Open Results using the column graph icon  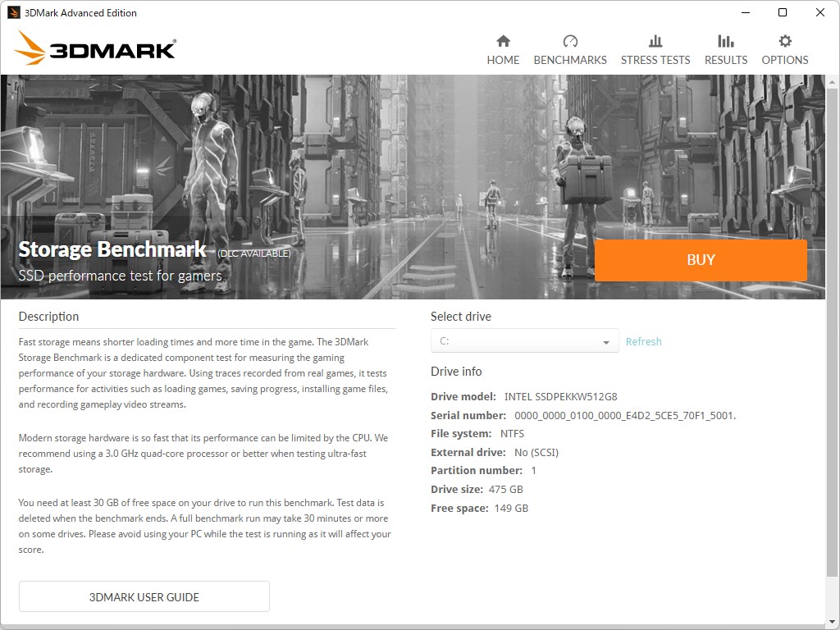[725, 39]
